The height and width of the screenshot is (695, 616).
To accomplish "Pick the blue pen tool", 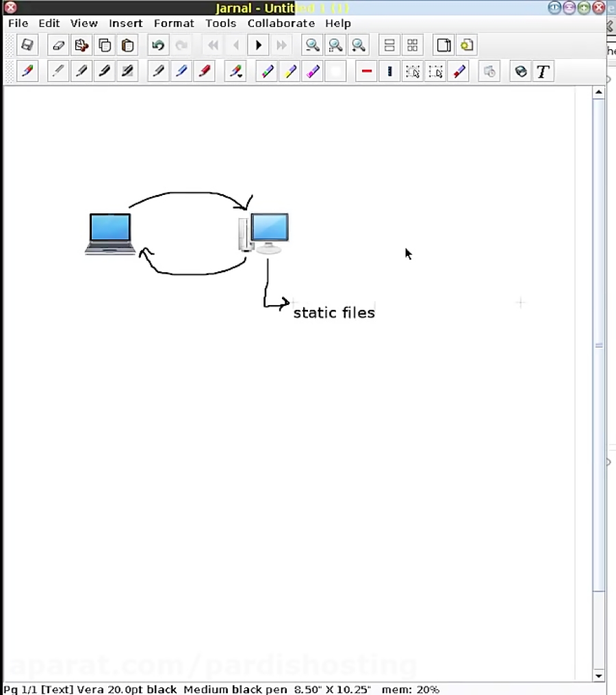I will tap(181, 70).
